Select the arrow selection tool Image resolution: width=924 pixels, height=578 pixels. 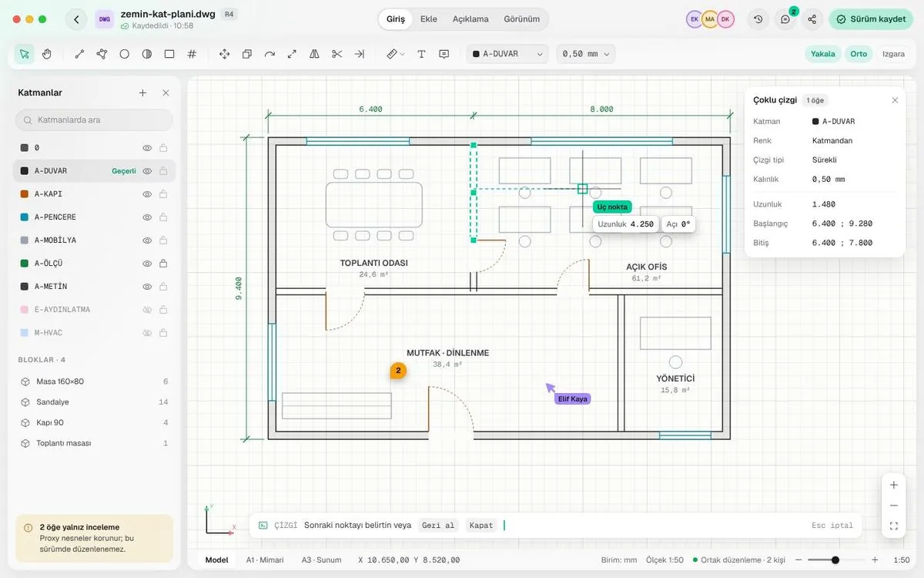(25, 54)
